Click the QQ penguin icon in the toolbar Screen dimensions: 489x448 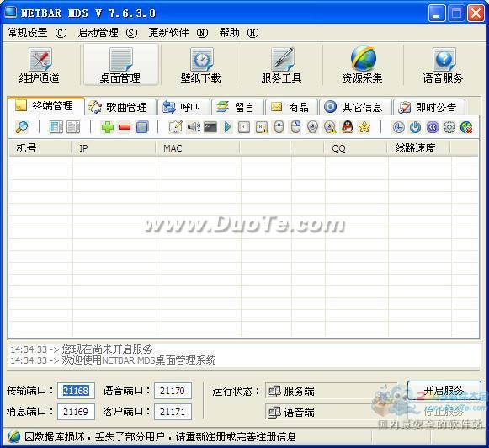pos(347,127)
